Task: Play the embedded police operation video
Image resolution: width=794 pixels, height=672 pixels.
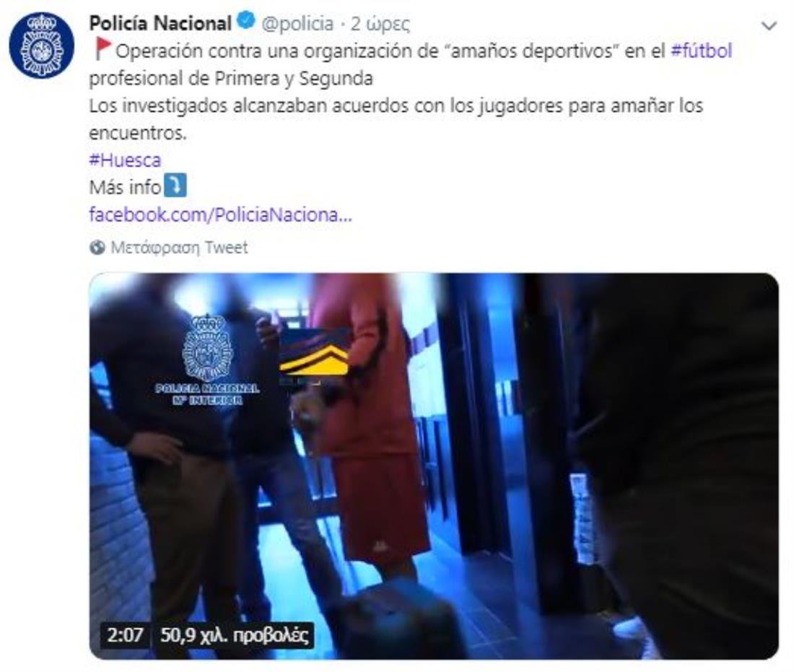Action: (x=434, y=466)
